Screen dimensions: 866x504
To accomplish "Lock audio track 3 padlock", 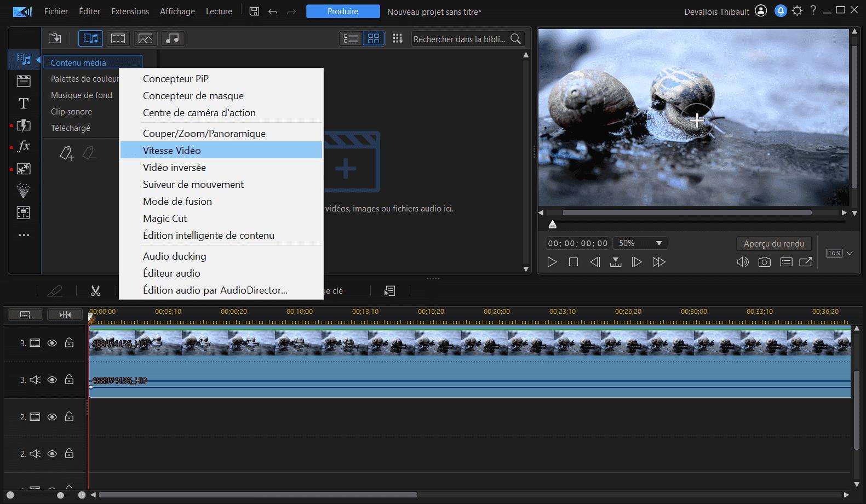I will (x=69, y=380).
